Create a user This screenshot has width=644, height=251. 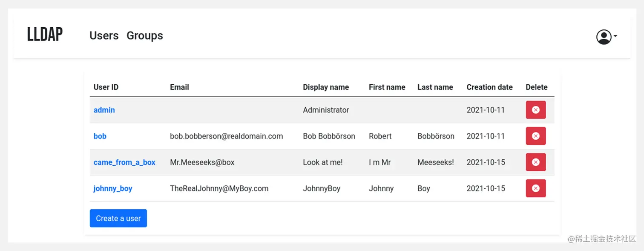[118, 218]
